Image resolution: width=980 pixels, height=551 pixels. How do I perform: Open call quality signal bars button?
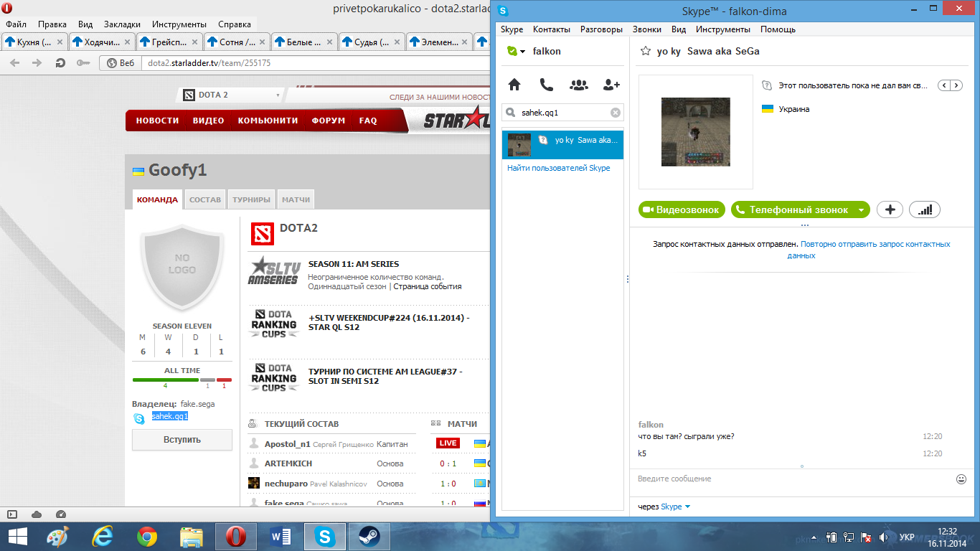click(x=925, y=209)
